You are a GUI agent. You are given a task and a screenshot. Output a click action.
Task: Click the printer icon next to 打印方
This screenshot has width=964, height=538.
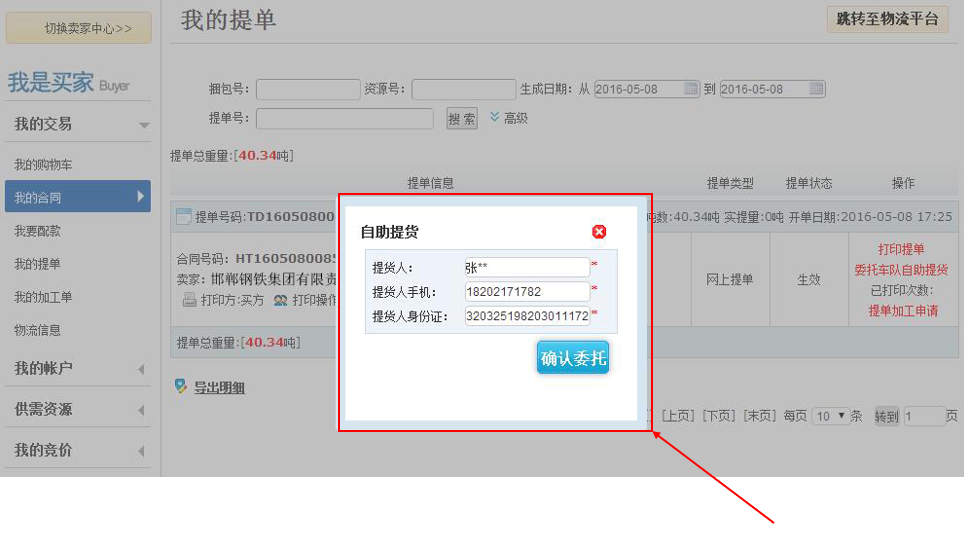[x=189, y=300]
